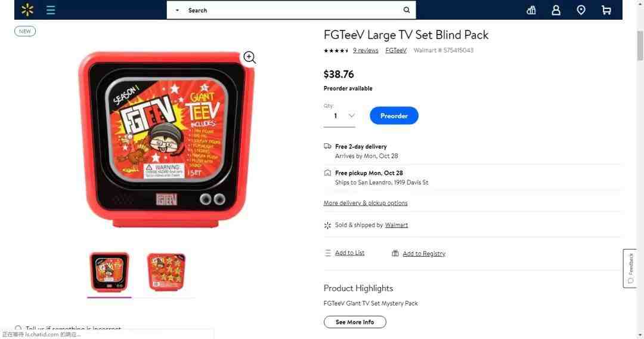Open the FGTeeV brand link
644x339 pixels.
point(396,51)
